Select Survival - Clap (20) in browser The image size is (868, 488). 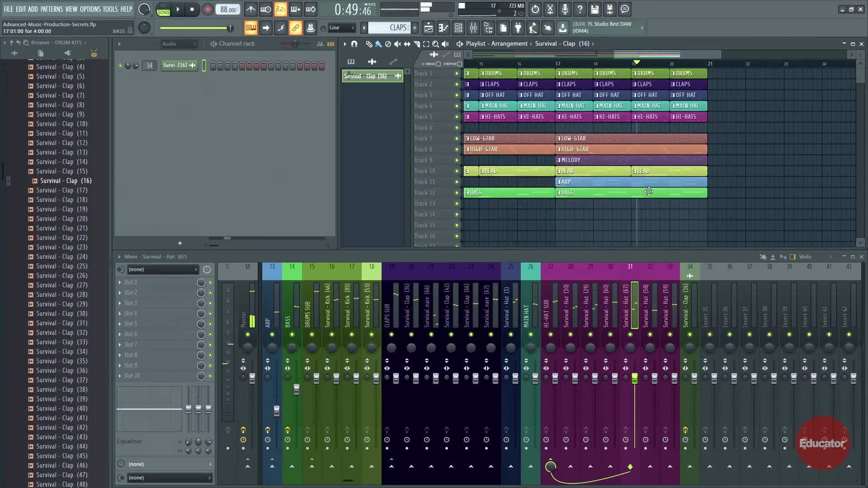61,219
